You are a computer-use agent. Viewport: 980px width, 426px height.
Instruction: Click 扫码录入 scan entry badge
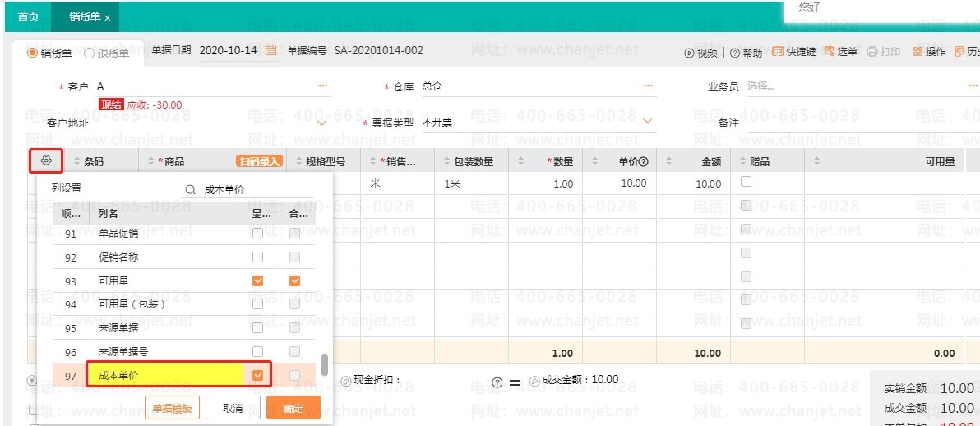pos(259,162)
